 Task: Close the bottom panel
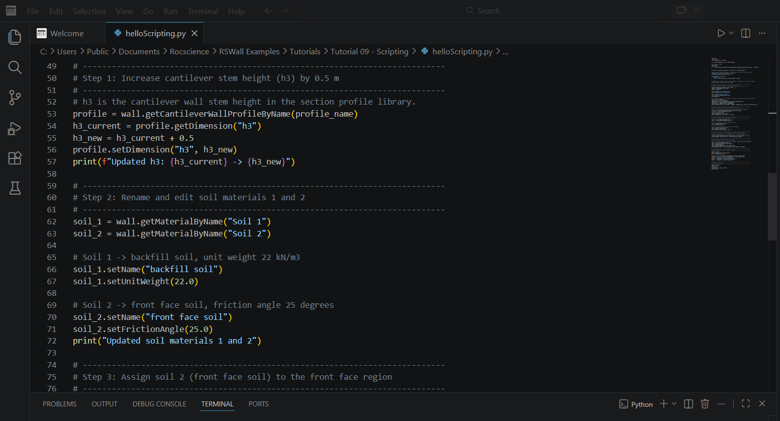[762, 404]
